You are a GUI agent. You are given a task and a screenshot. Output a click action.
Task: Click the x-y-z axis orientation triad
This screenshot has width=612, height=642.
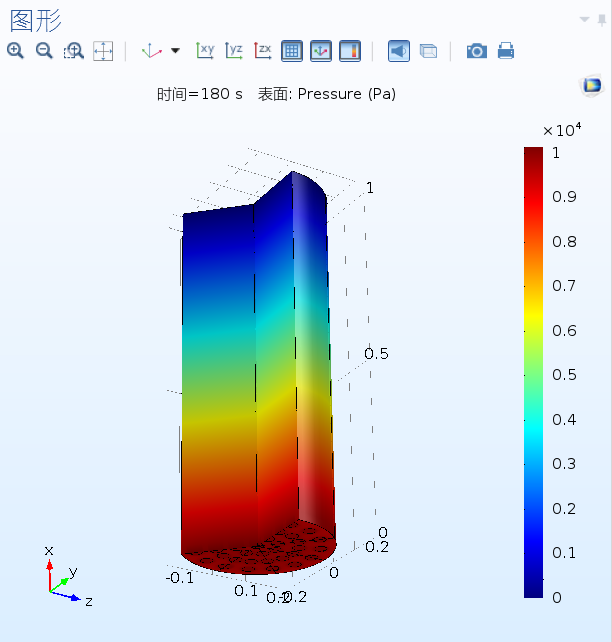[x=68, y=577]
